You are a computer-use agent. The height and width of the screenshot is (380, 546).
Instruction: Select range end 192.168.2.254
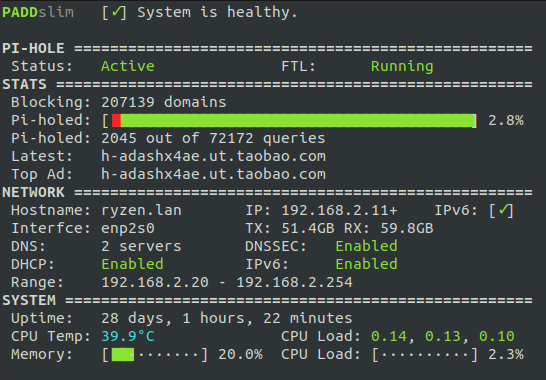(294, 282)
